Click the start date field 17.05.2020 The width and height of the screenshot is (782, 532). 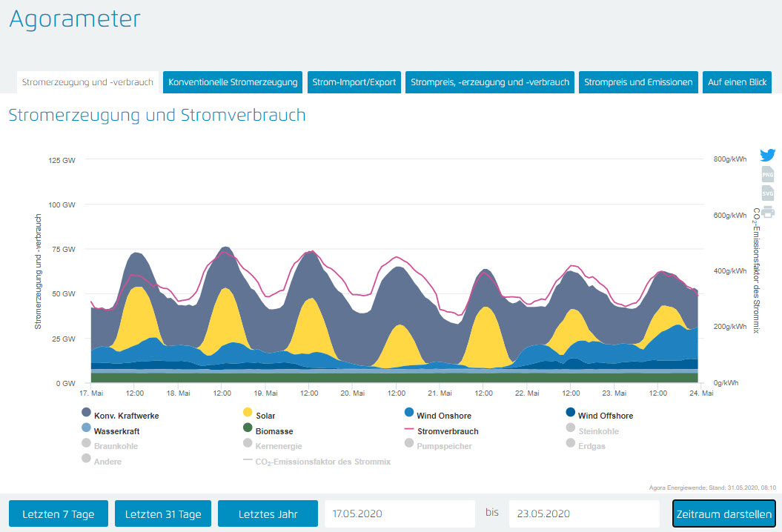point(399,513)
